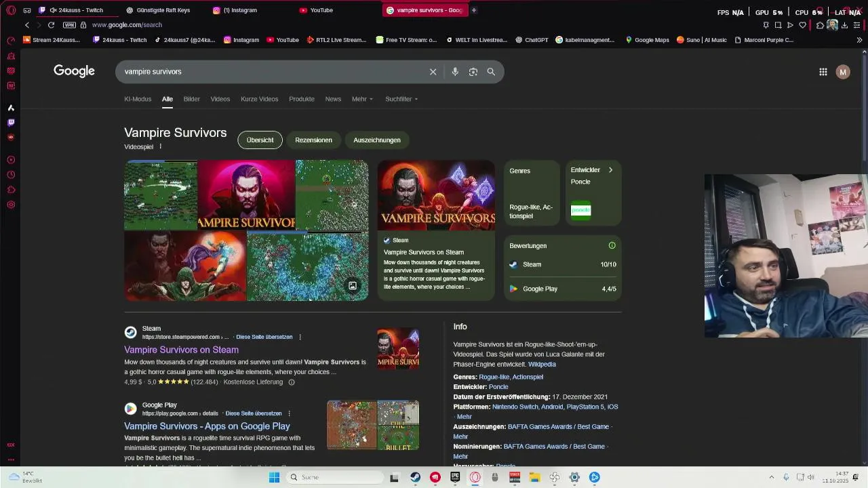Screen dimensions: 868x488
Task: Open Stream 24Kauss bookmark
Action: pyautogui.click(x=52, y=40)
